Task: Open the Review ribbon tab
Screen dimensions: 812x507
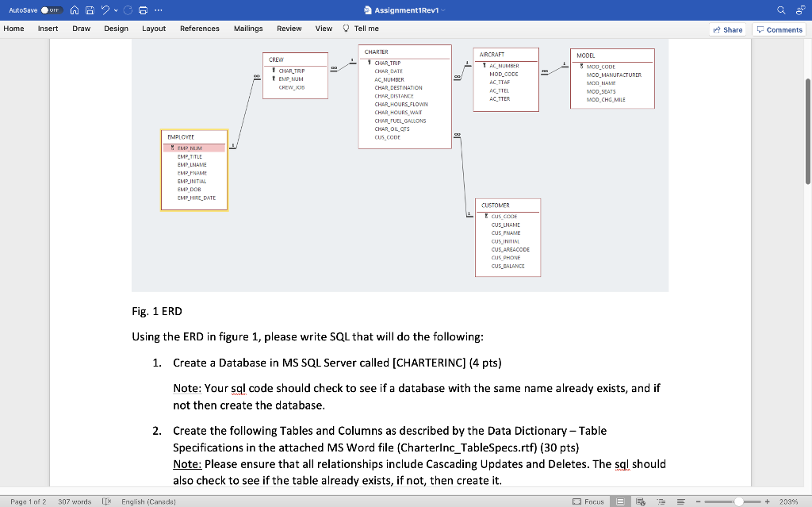Action: pyautogui.click(x=289, y=29)
